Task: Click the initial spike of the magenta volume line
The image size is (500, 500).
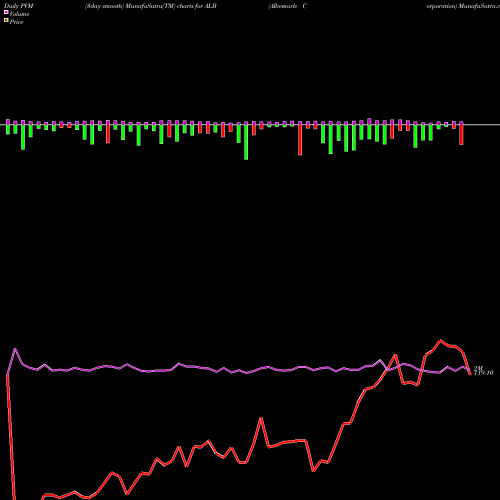Action: click(15, 349)
